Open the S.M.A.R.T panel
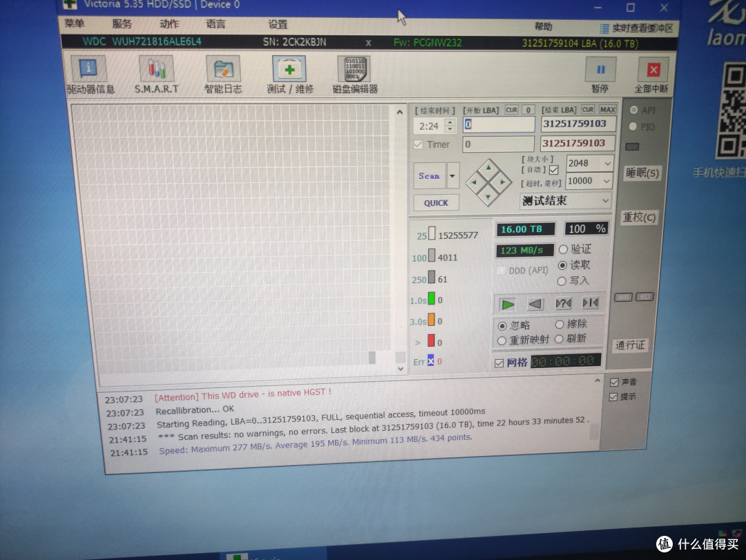The width and height of the screenshot is (746, 560). [x=156, y=69]
